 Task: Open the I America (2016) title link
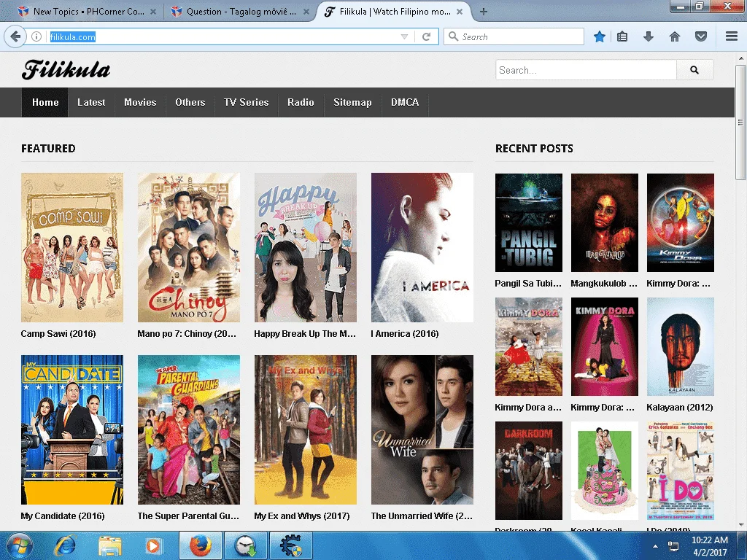coord(404,334)
